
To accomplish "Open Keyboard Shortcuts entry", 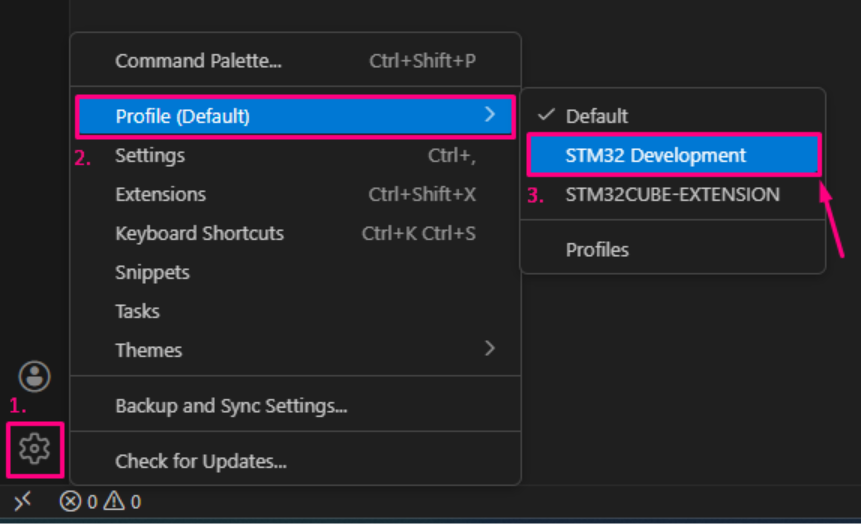I will pos(199,233).
